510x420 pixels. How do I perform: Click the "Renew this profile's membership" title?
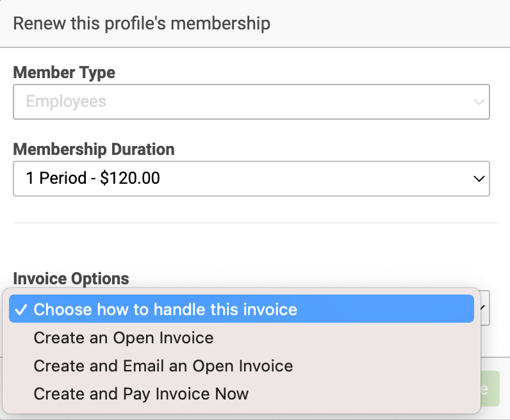click(x=142, y=24)
